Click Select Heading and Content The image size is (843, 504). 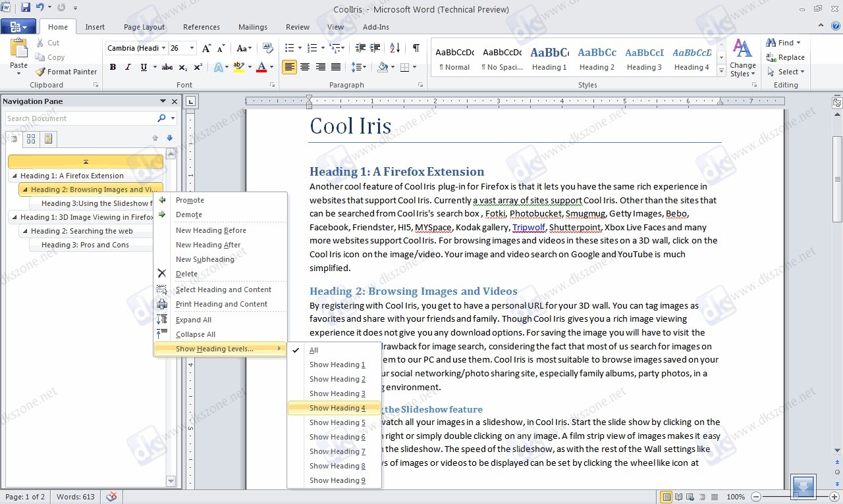[221, 290]
